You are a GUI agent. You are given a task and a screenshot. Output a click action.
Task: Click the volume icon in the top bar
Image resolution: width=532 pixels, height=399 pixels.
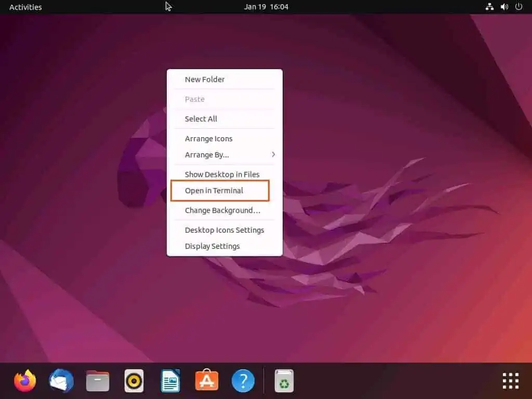click(x=504, y=7)
